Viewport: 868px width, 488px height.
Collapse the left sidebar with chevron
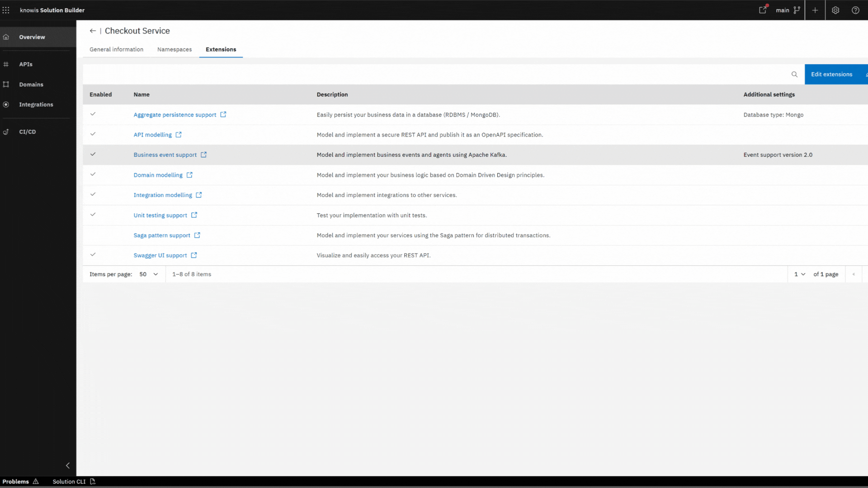tap(68, 465)
